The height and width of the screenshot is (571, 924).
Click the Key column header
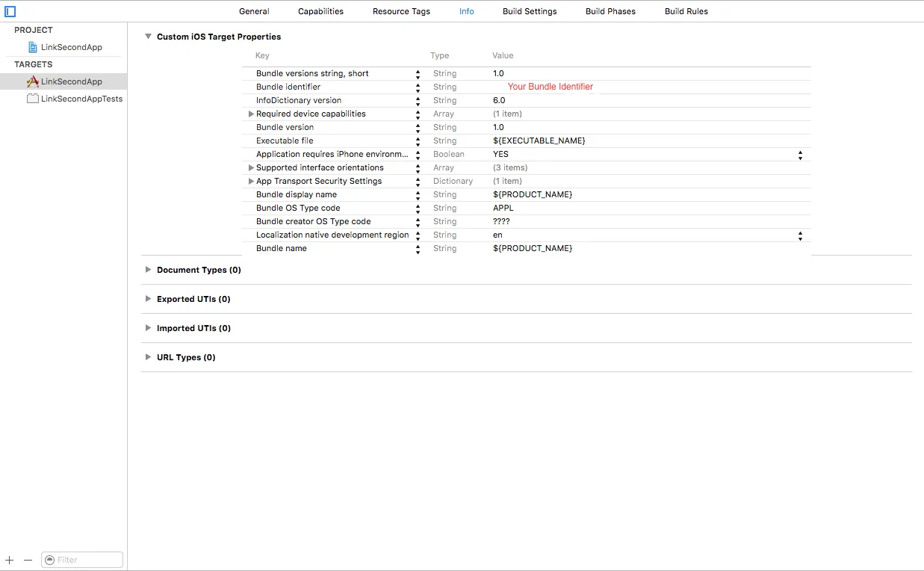[262, 55]
